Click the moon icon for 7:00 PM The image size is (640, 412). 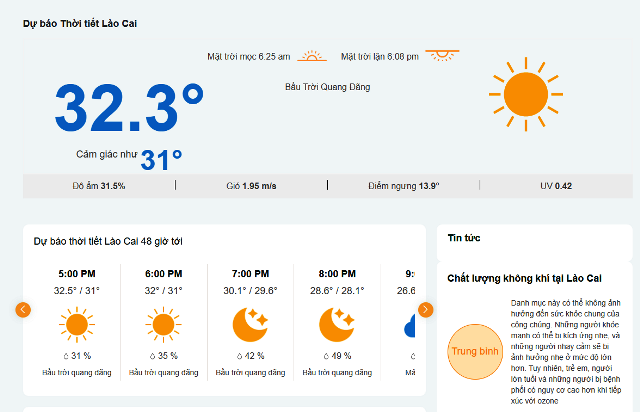click(x=250, y=324)
